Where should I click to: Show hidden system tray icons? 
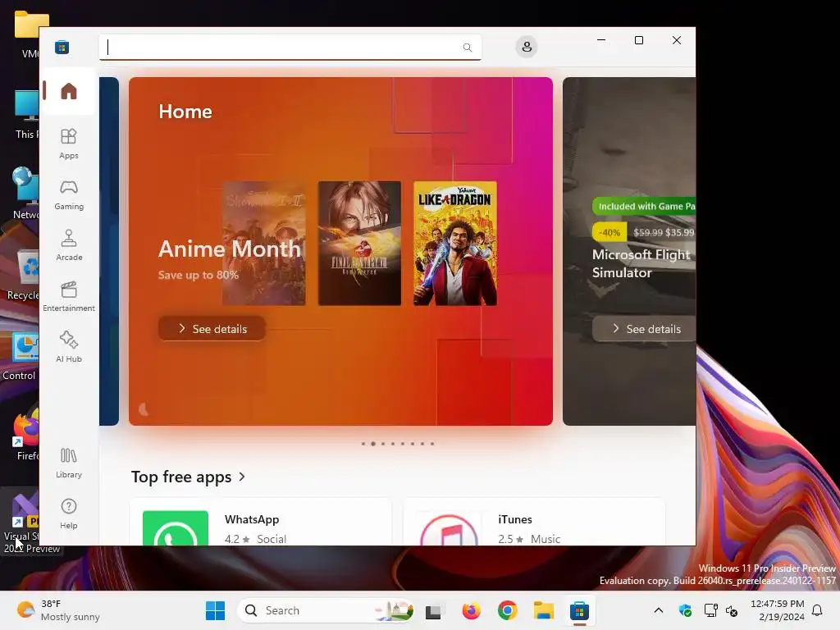[x=659, y=610]
